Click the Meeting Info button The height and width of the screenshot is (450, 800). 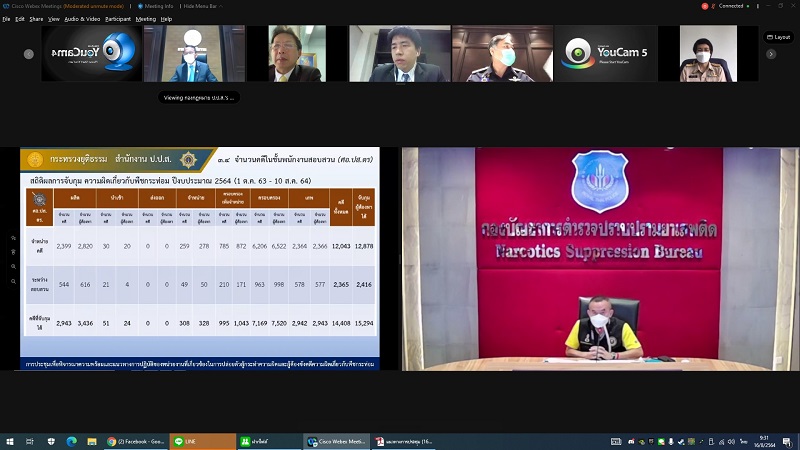(x=158, y=5)
